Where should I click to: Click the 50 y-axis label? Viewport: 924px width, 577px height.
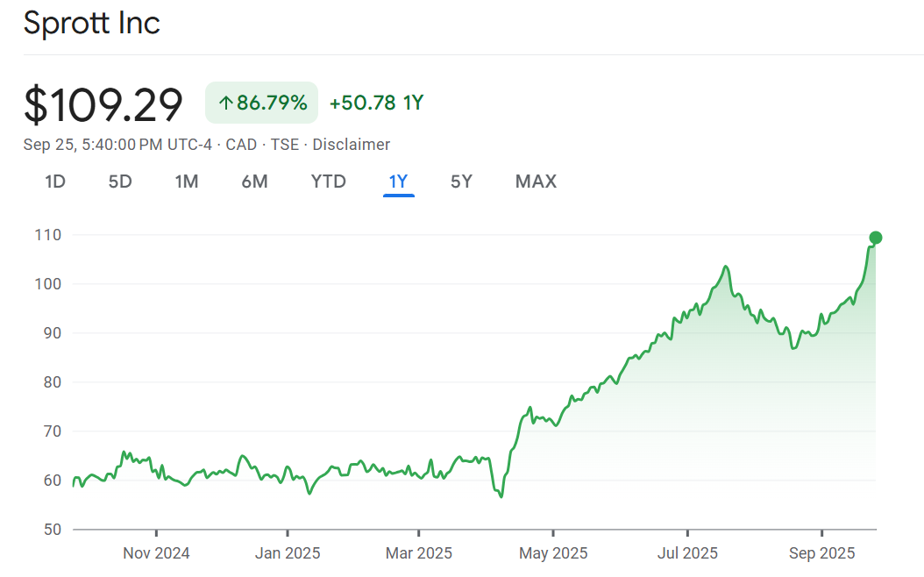[x=51, y=530]
